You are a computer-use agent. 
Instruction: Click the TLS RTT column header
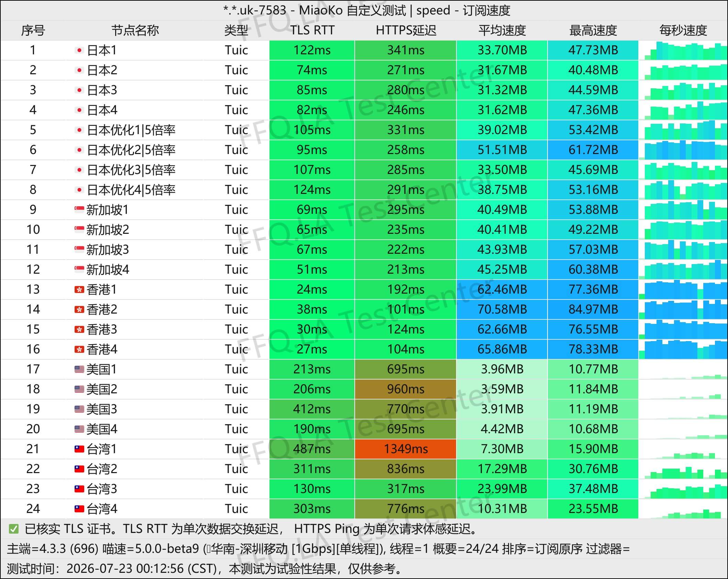pos(312,31)
